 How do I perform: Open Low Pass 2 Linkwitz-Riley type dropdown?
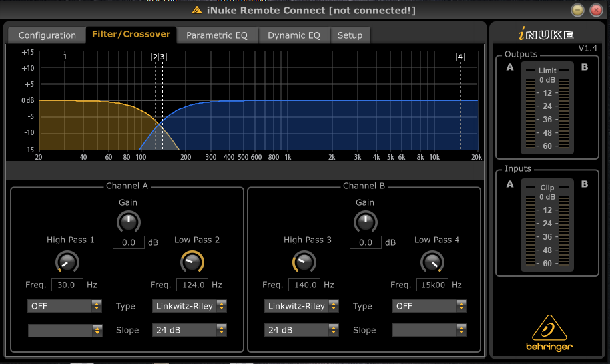click(190, 306)
